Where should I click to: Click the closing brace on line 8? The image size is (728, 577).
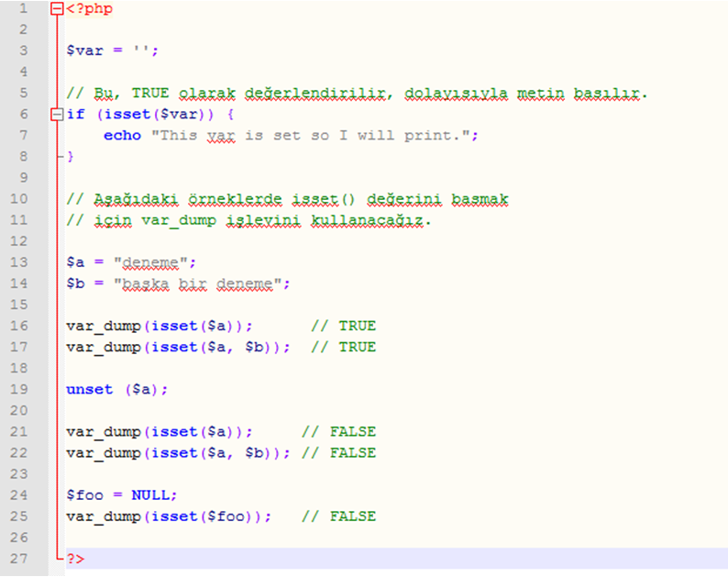point(70,157)
